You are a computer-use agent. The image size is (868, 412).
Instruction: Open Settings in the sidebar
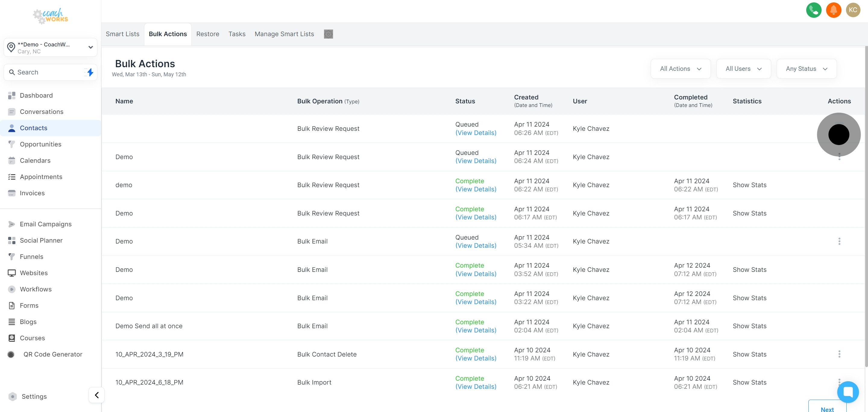[34, 397]
